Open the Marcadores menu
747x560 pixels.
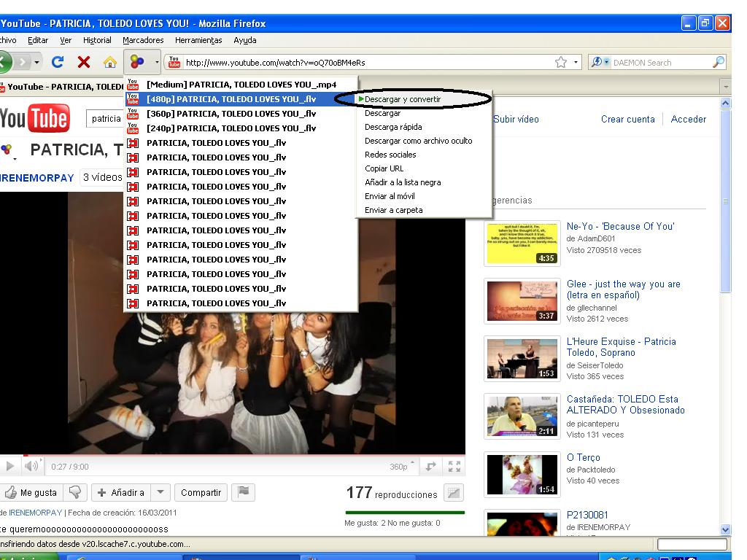pos(143,41)
